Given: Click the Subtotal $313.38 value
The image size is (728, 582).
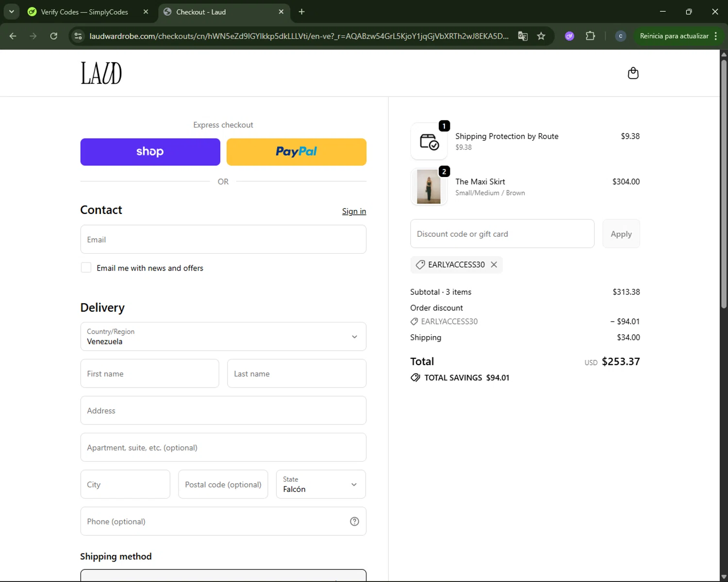Looking at the screenshot, I should tap(626, 292).
